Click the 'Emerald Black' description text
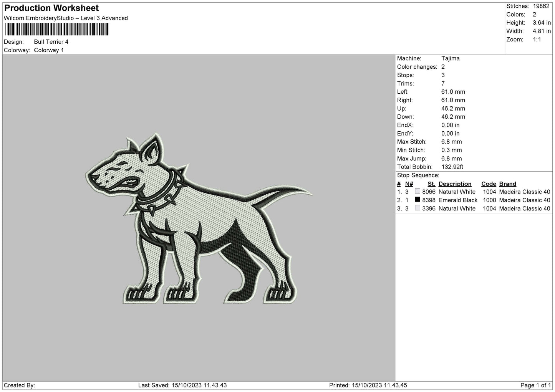The height and width of the screenshot is (392, 555). pyautogui.click(x=458, y=200)
